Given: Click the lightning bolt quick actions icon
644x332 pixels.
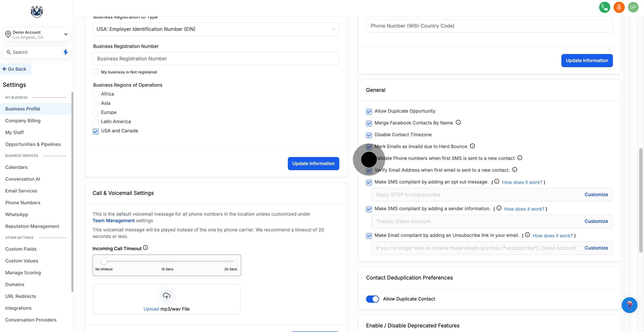Looking at the screenshot, I should [65, 52].
